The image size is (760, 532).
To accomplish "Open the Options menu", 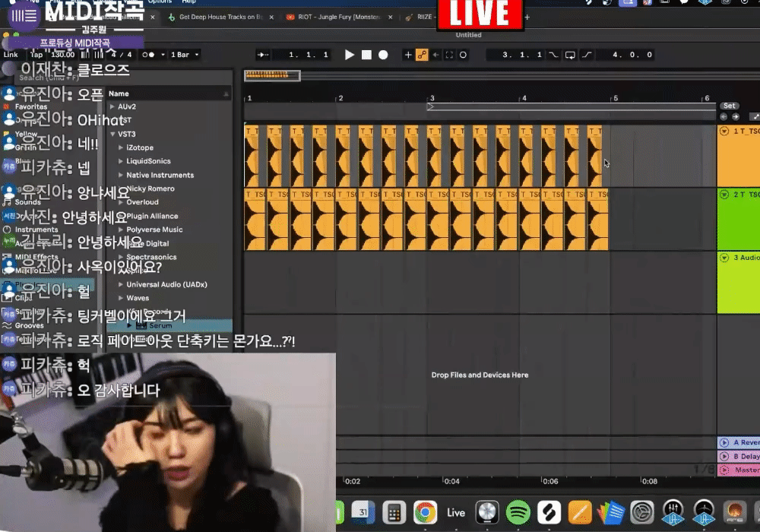I will [160, 2].
